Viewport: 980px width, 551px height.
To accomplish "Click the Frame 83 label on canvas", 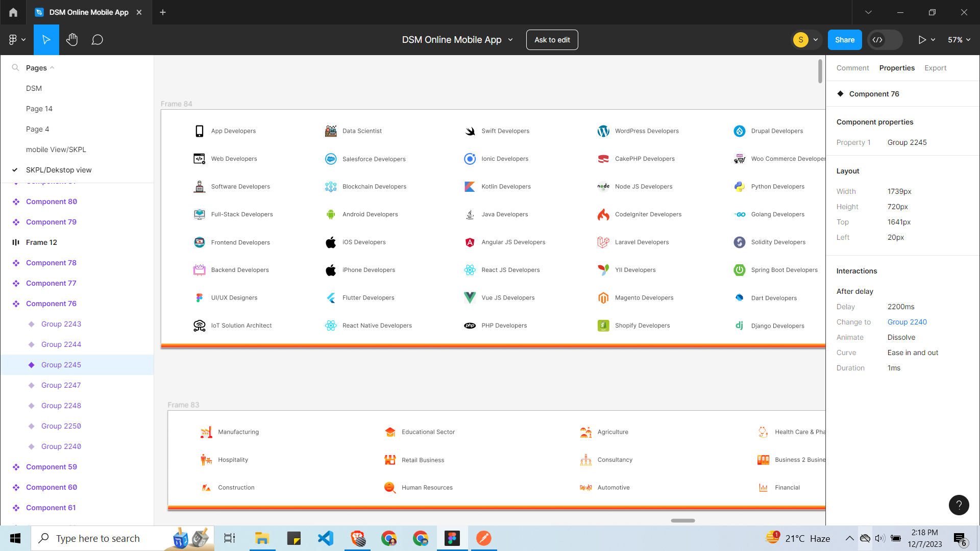I will (x=183, y=405).
